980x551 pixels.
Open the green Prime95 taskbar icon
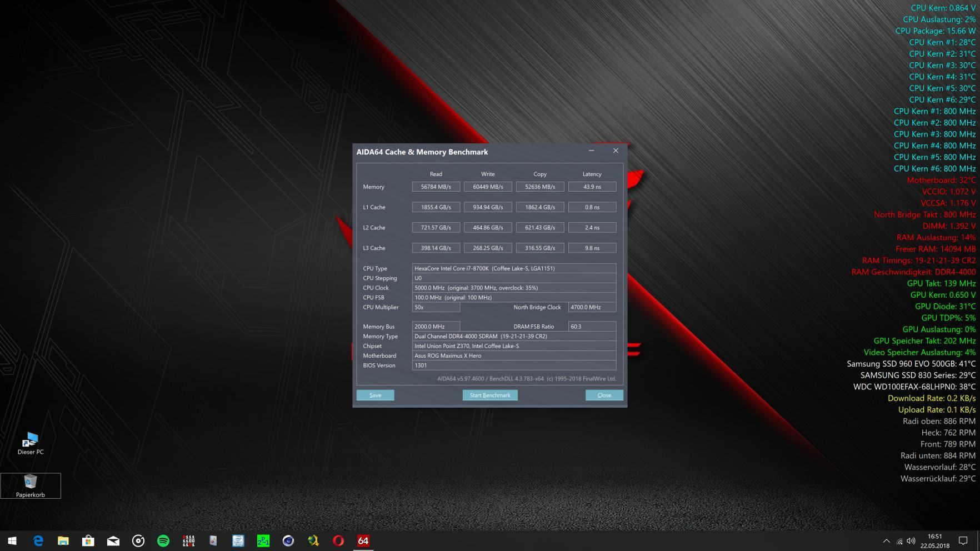263,540
